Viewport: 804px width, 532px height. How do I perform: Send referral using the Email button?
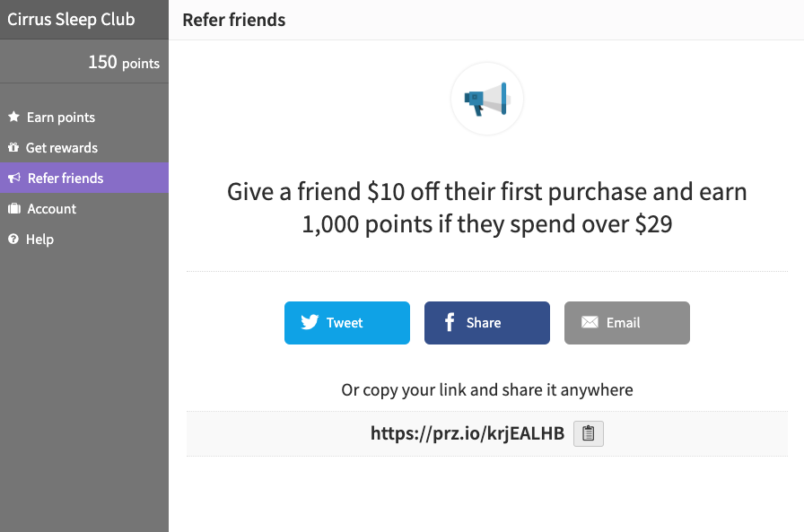click(x=627, y=323)
